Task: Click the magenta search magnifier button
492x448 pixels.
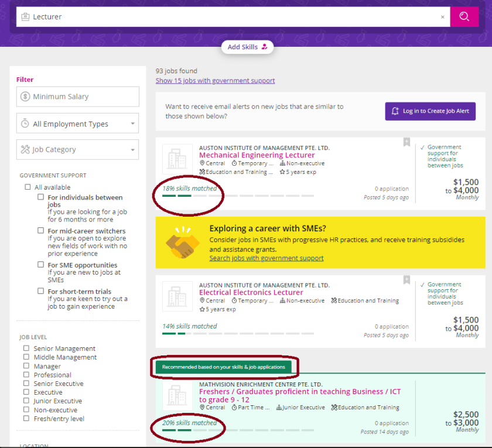Action: [x=464, y=17]
